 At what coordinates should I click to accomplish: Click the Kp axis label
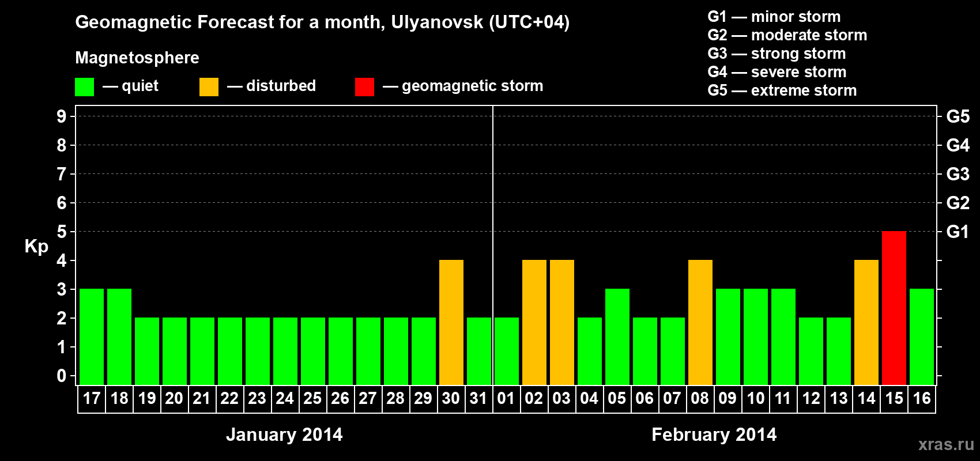(x=36, y=247)
